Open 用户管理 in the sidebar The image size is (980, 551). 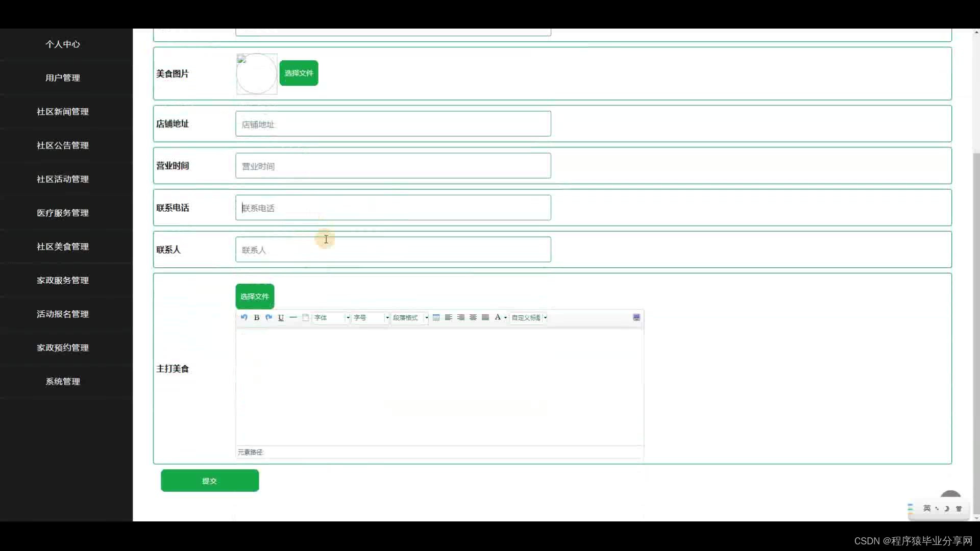63,78
